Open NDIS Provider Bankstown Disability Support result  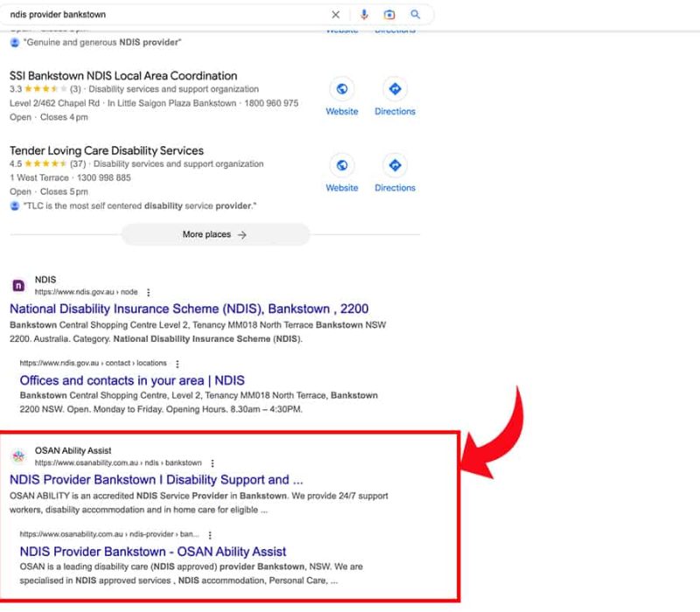coord(157,480)
